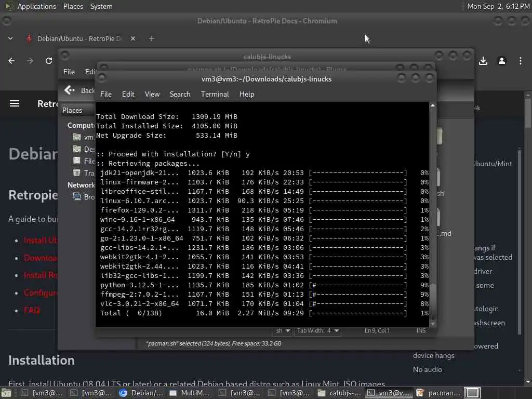
Task: Open Tab Width dropdown in editor
Action: point(318,330)
